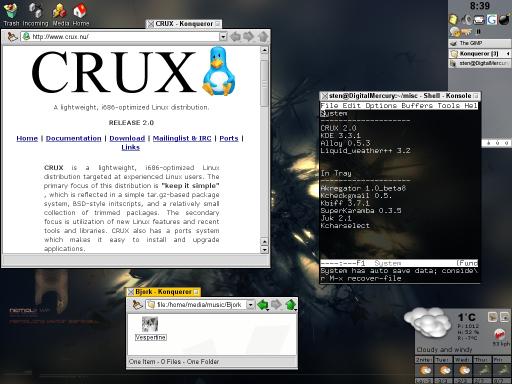
Task: Click the CRUX - Konqueror title tab
Action: pyautogui.click(x=184, y=24)
